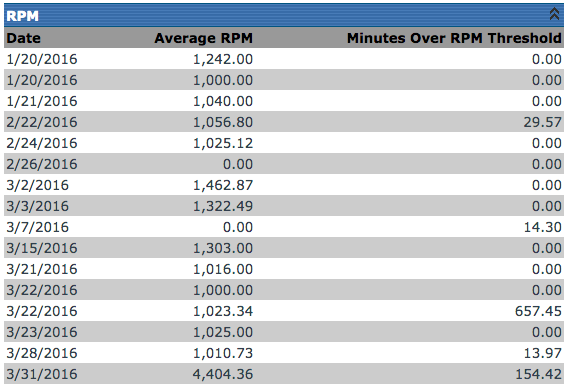Select the 4,404.36 average RPM value
Viewport: 566px width, 390px height.
coord(223,374)
